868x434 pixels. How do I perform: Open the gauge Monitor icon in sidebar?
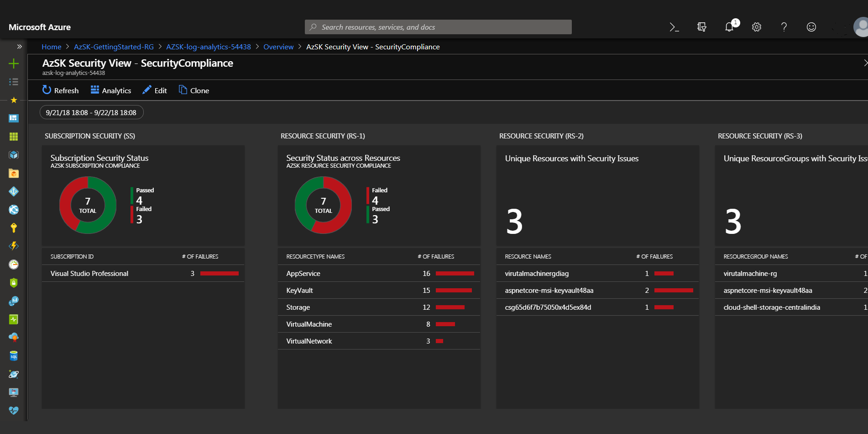coord(14,265)
